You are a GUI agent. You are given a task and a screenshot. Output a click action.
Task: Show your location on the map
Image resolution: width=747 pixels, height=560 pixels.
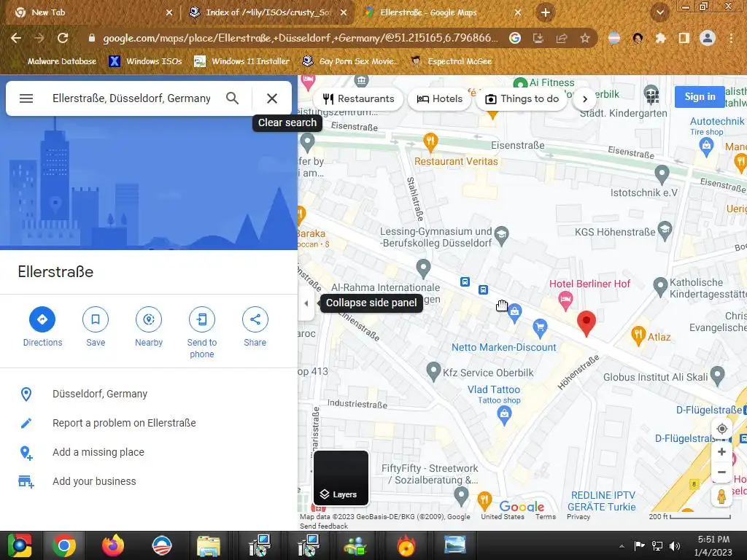point(721,429)
